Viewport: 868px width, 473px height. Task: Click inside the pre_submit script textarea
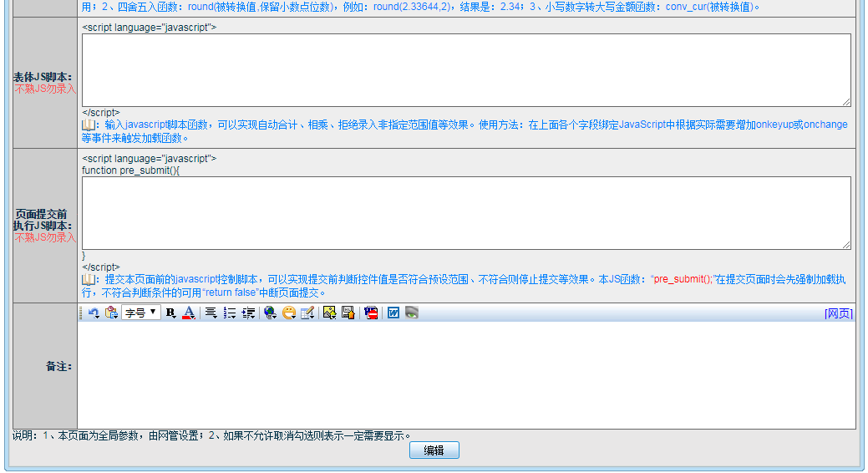coord(466,213)
